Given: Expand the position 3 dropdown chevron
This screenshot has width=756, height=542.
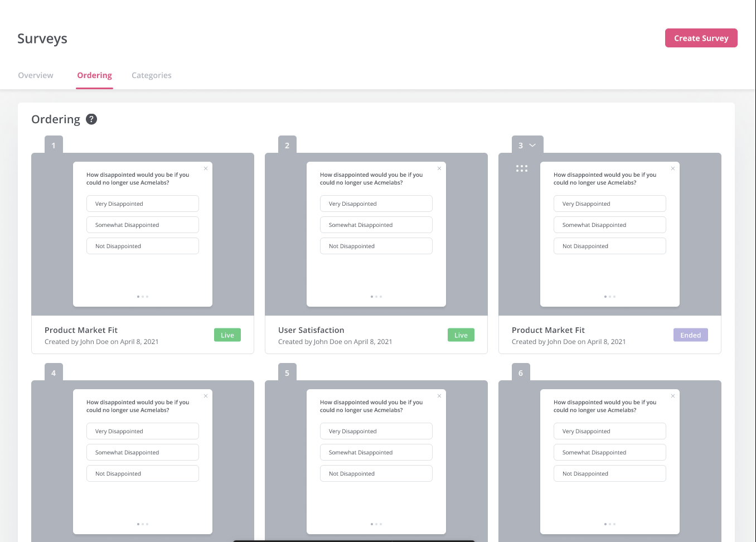Looking at the screenshot, I should 532,146.
